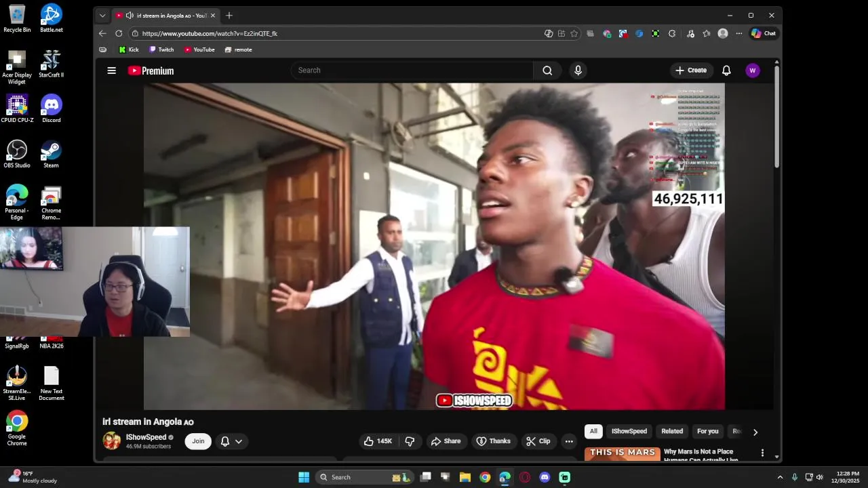Open Opera browser from taskbar
This screenshot has height=488, width=868.
[525, 477]
